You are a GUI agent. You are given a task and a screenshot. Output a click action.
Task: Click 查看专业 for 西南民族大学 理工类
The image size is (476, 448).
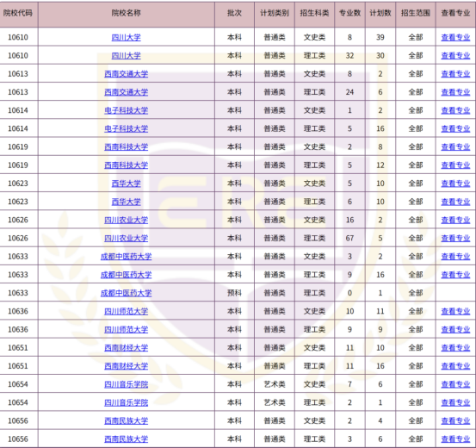tap(455, 439)
